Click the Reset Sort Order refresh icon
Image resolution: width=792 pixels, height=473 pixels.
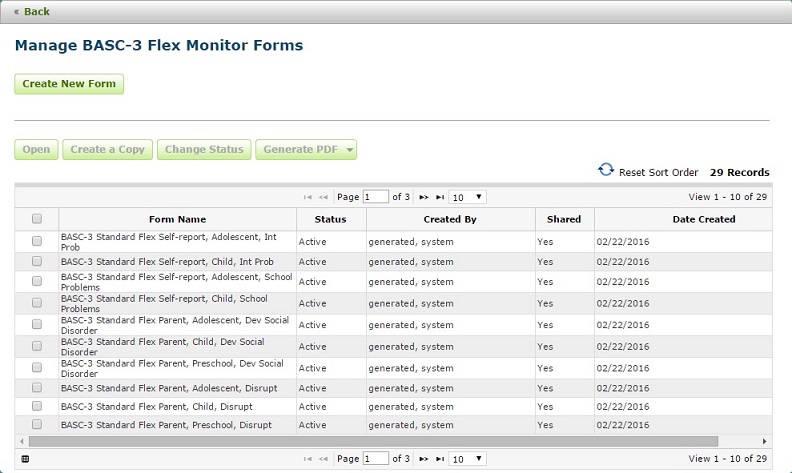605,171
